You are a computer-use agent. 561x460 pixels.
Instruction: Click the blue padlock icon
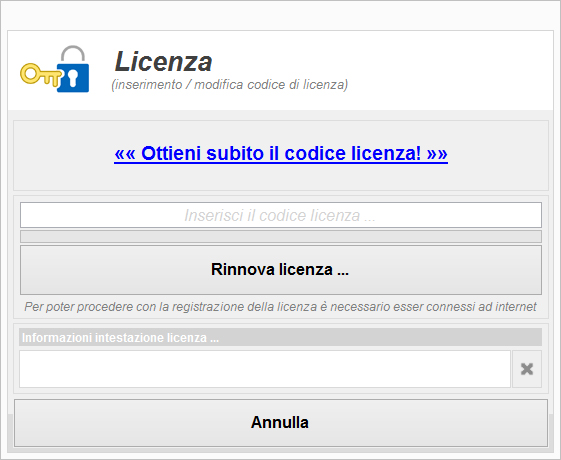click(x=73, y=78)
